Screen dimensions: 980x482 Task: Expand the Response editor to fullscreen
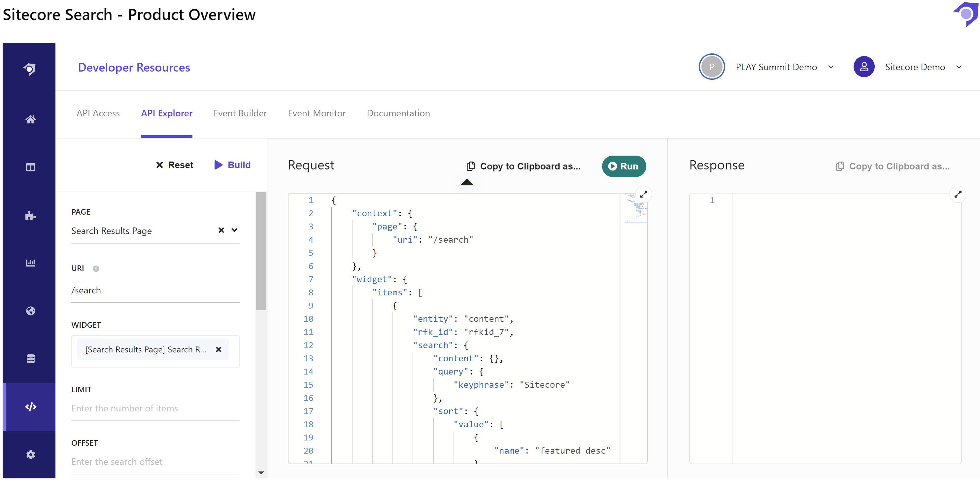[x=958, y=194]
